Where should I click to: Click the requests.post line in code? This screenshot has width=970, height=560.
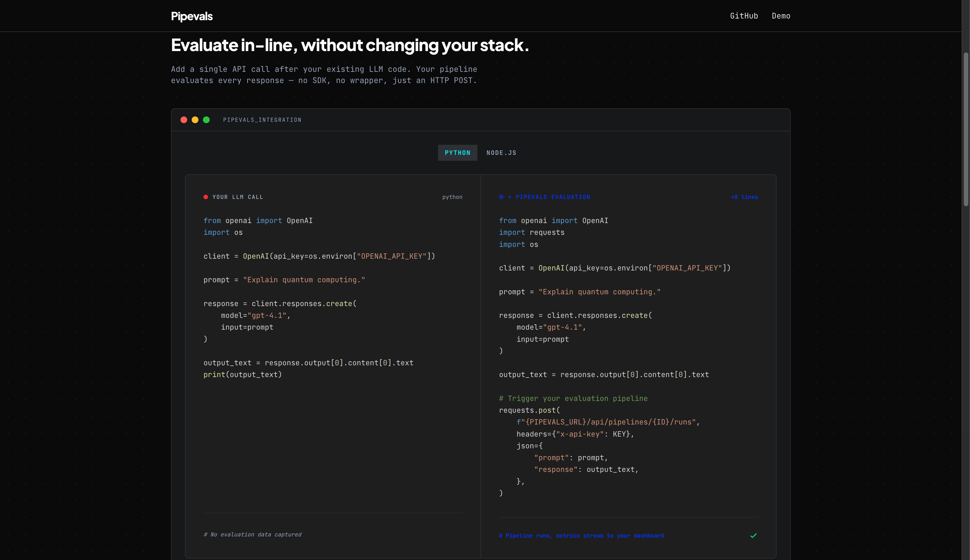click(x=529, y=410)
